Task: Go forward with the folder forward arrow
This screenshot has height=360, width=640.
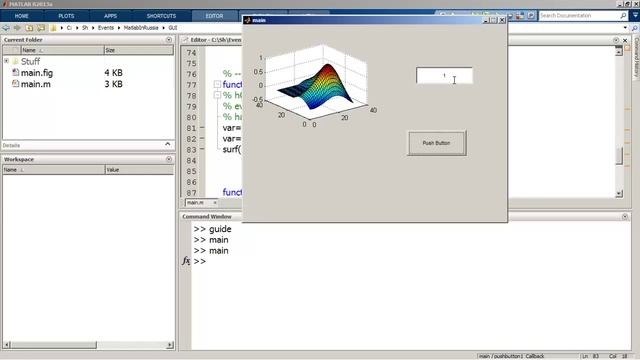Action: pyautogui.click(x=17, y=28)
